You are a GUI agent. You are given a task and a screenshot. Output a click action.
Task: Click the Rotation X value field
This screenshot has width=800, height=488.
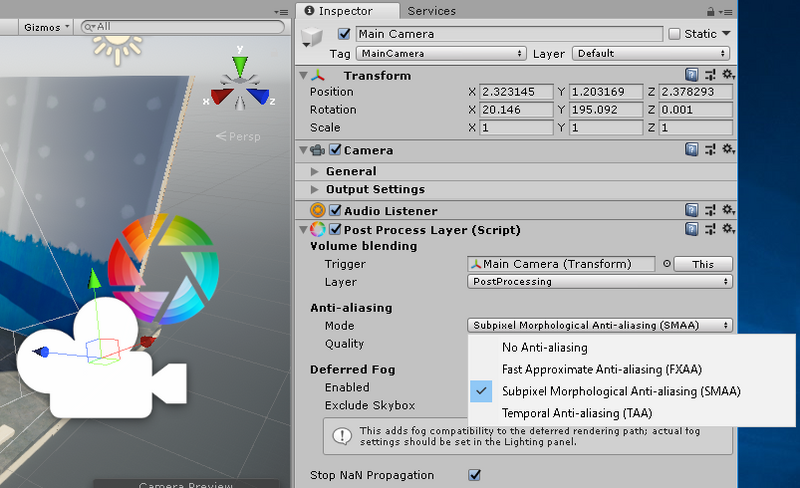tap(516, 110)
